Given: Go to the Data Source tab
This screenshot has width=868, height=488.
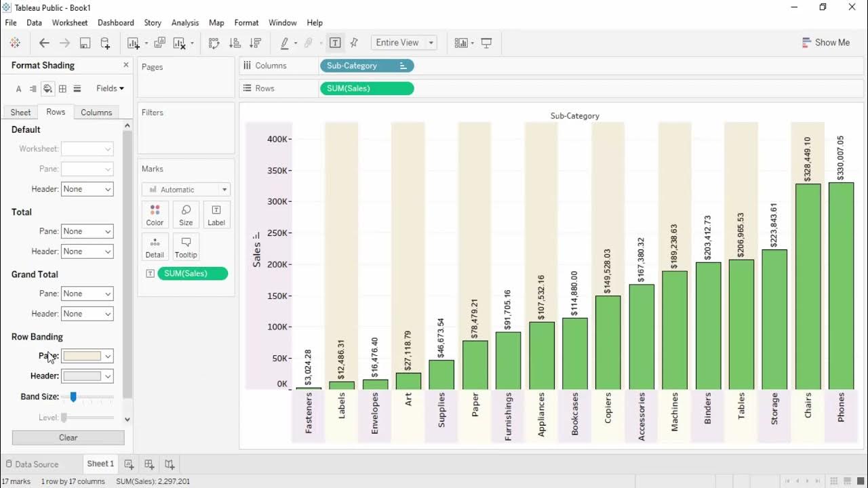Looking at the screenshot, I should [31, 464].
